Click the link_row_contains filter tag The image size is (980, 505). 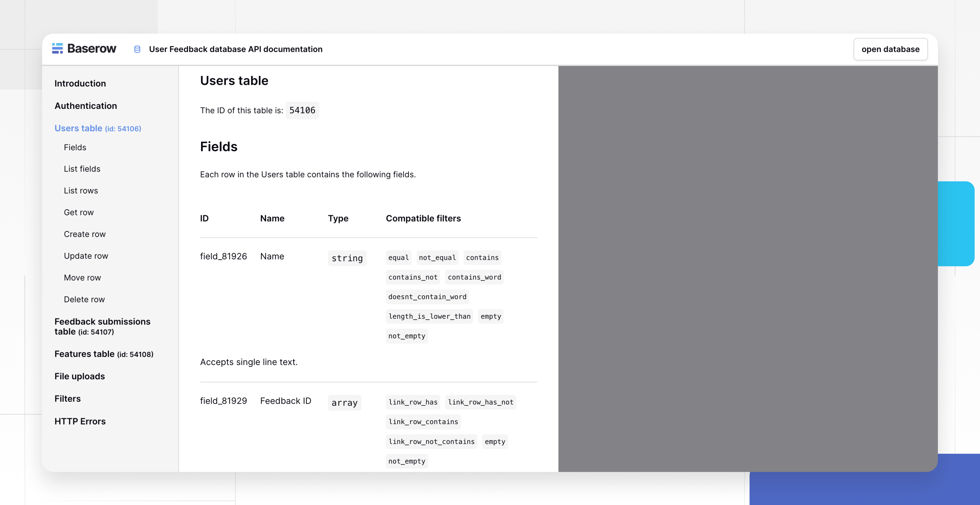tap(423, 422)
